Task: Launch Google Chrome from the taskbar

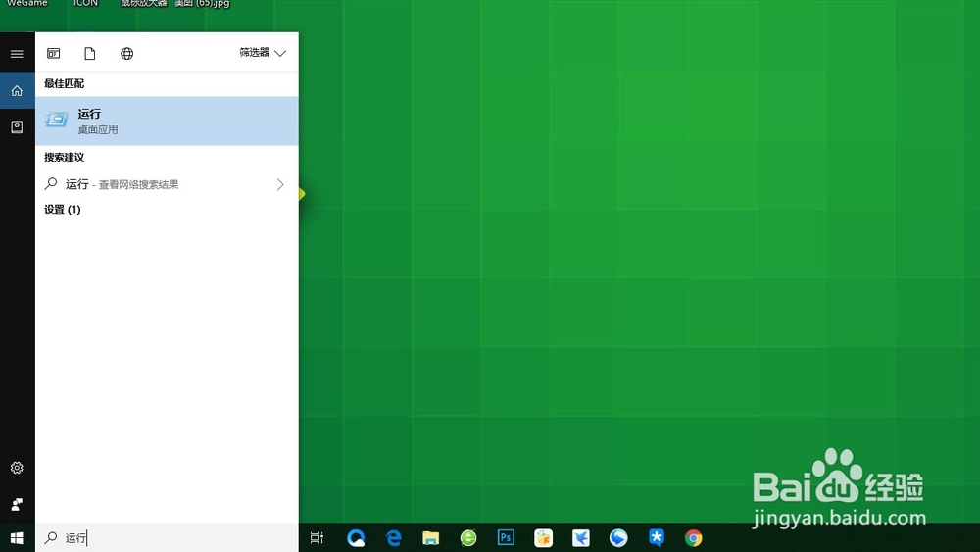Action: pos(693,537)
